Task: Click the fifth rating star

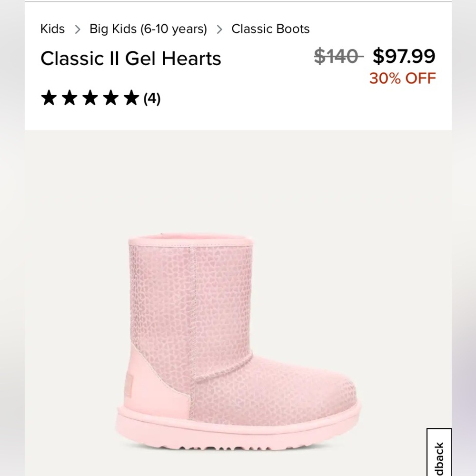Action: 130,98
